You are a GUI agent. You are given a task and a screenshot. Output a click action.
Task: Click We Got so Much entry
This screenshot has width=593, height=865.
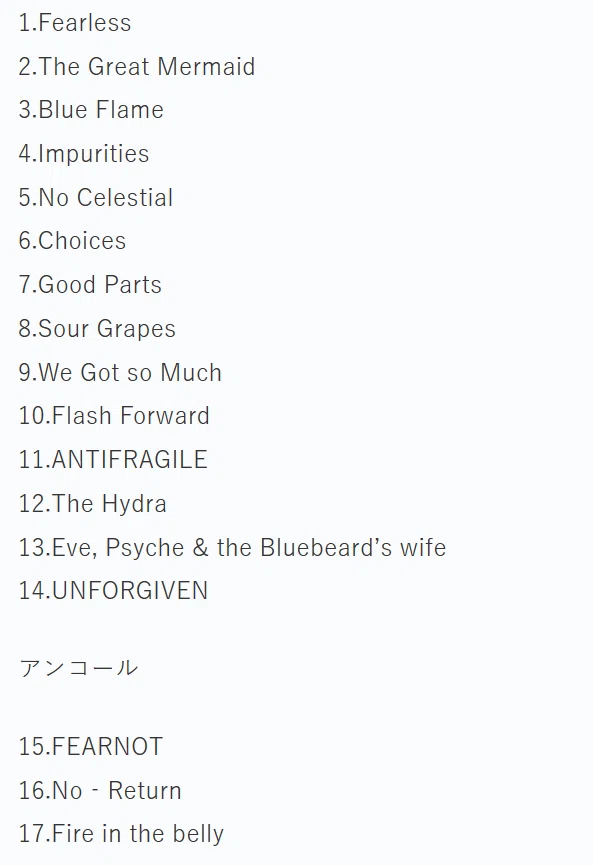pyautogui.click(x=120, y=372)
